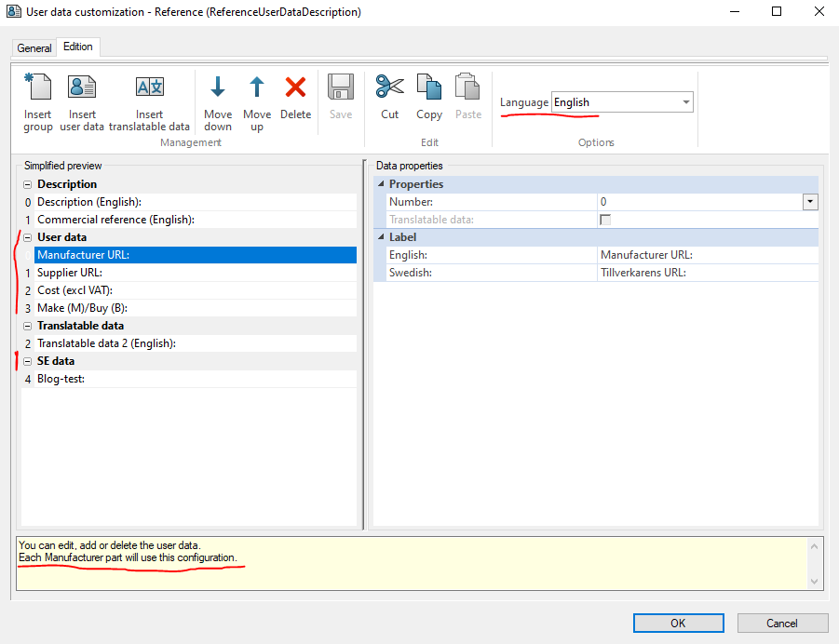This screenshot has width=839, height=644.
Task: Cut using the scissors icon
Action: coord(389,88)
